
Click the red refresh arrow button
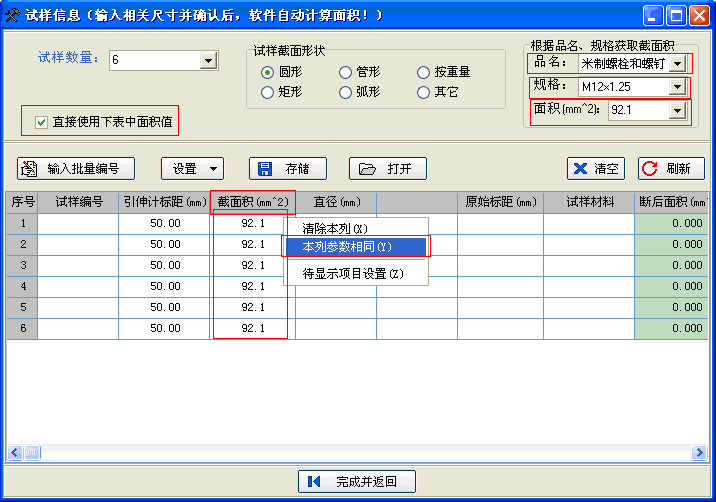click(671, 168)
